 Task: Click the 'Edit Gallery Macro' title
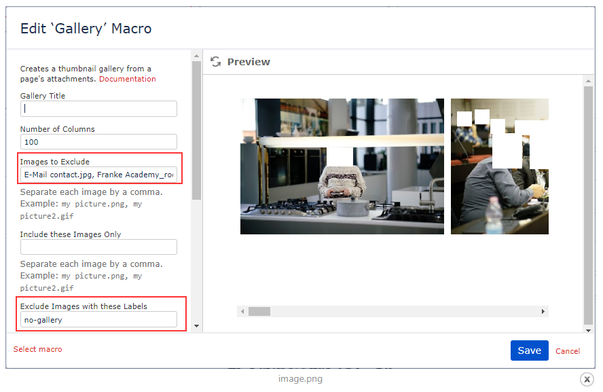[86, 28]
